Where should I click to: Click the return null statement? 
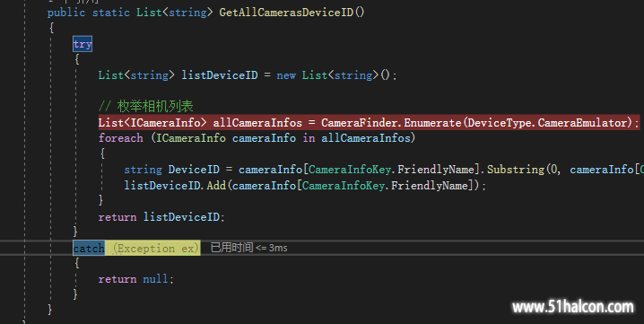coord(136,279)
